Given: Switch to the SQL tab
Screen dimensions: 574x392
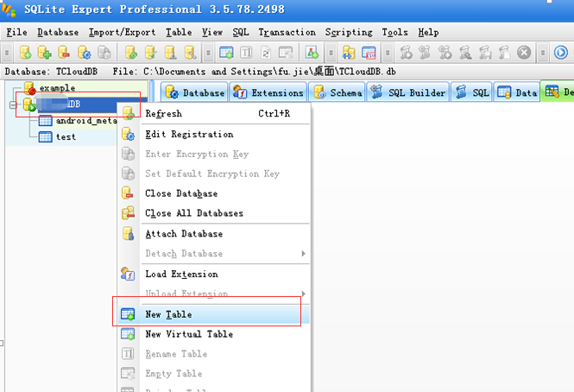Looking at the screenshot, I should (471, 92).
